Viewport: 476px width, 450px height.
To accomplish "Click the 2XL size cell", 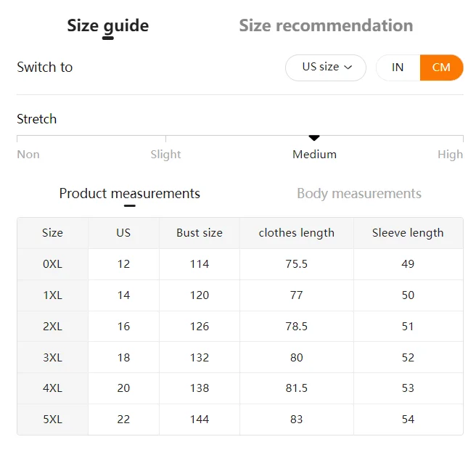I will 52,327.
